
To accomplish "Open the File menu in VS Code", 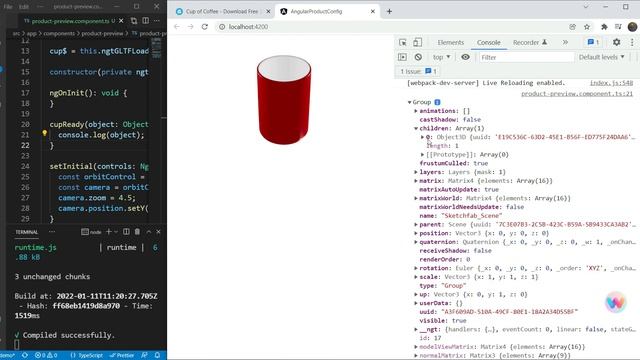I will 8,7.
